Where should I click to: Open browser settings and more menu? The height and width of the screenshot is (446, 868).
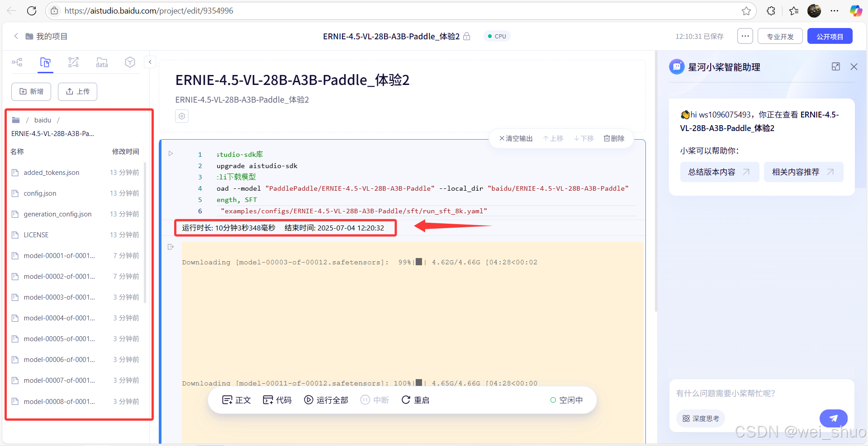[x=835, y=11]
